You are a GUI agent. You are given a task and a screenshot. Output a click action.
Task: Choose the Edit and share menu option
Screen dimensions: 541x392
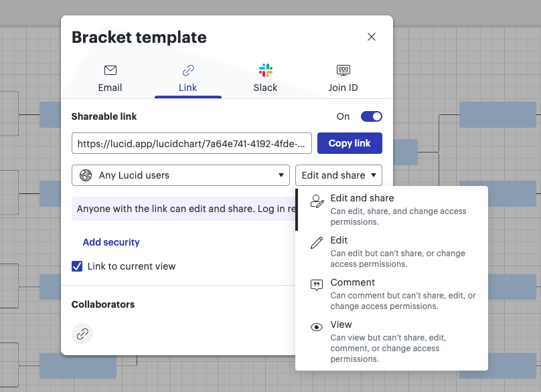[x=362, y=198]
